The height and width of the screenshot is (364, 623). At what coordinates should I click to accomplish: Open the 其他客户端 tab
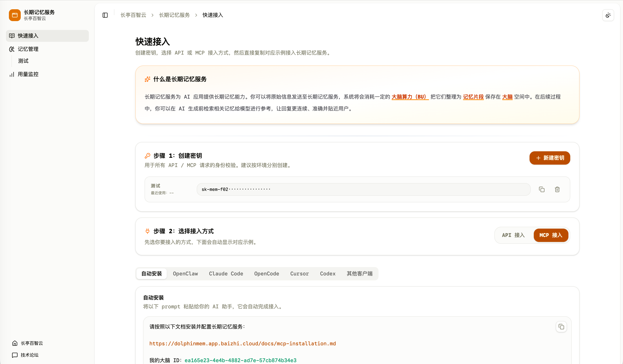coord(359,274)
